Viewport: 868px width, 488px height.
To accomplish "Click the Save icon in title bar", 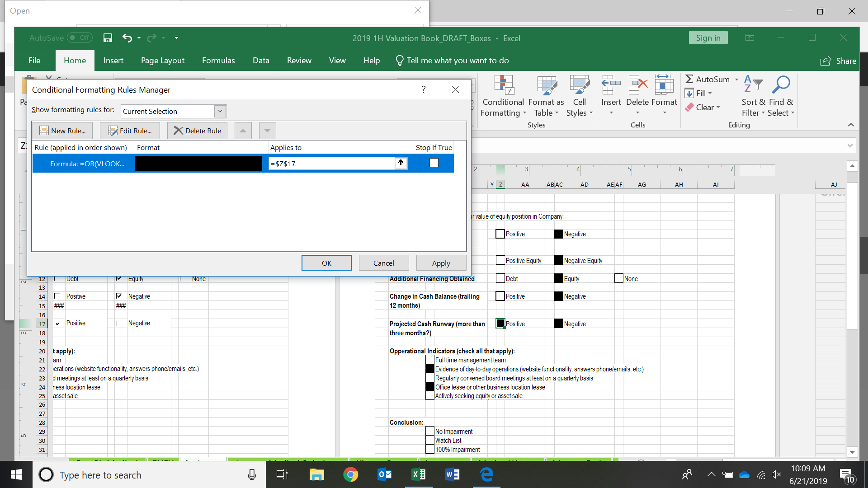I will pyautogui.click(x=108, y=38).
